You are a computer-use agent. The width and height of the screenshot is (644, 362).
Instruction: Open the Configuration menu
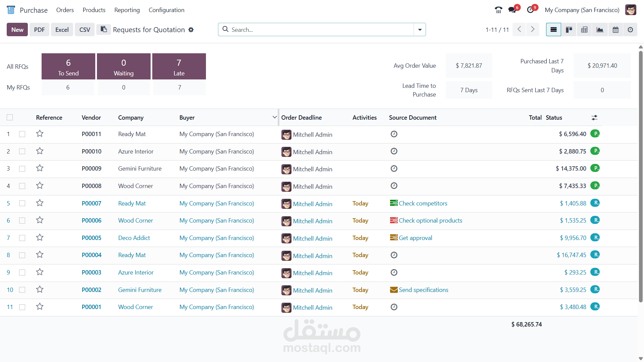166,10
